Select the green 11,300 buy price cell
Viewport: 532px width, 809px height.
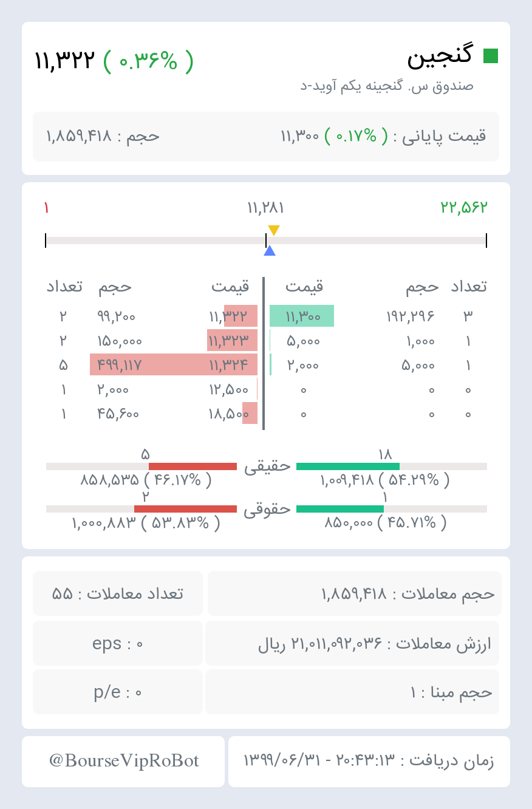tap(302, 316)
